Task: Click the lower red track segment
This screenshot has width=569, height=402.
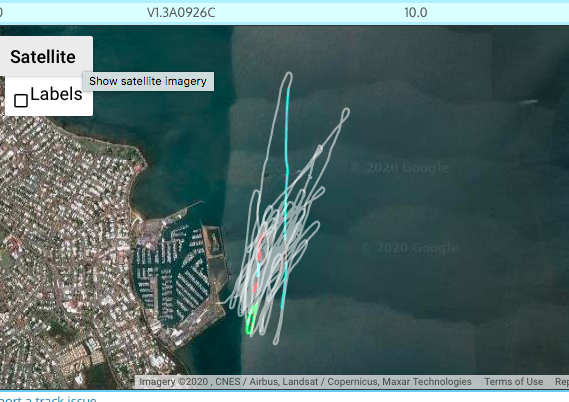Action: click(x=255, y=287)
